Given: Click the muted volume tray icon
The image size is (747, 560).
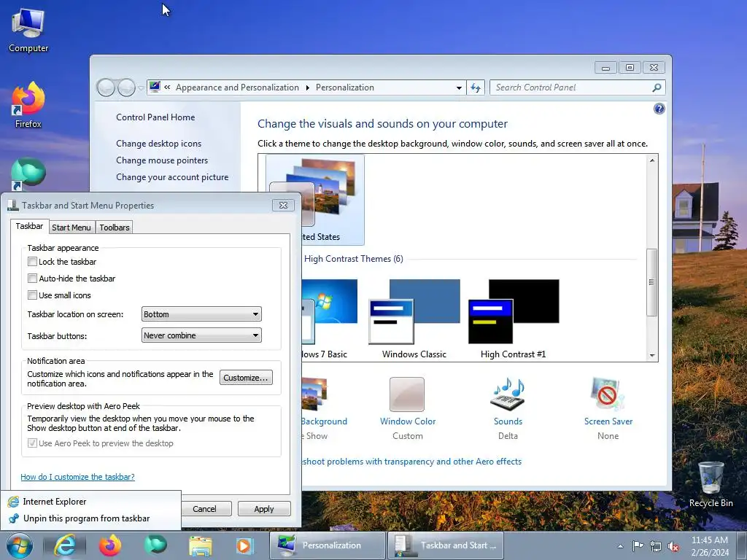Looking at the screenshot, I should tap(673, 546).
